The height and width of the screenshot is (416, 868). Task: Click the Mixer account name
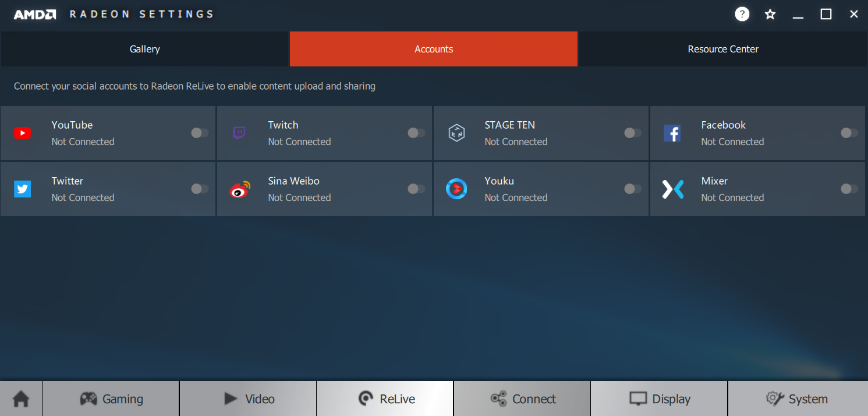coord(714,181)
